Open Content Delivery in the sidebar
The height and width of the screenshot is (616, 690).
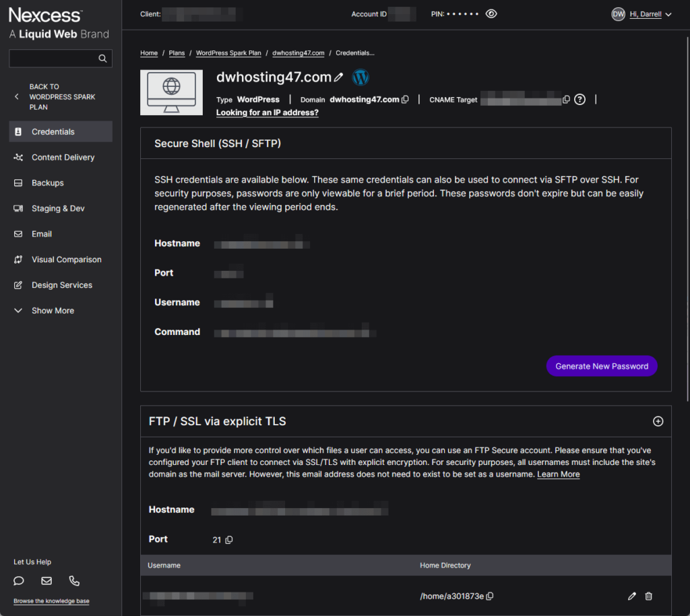(61, 157)
